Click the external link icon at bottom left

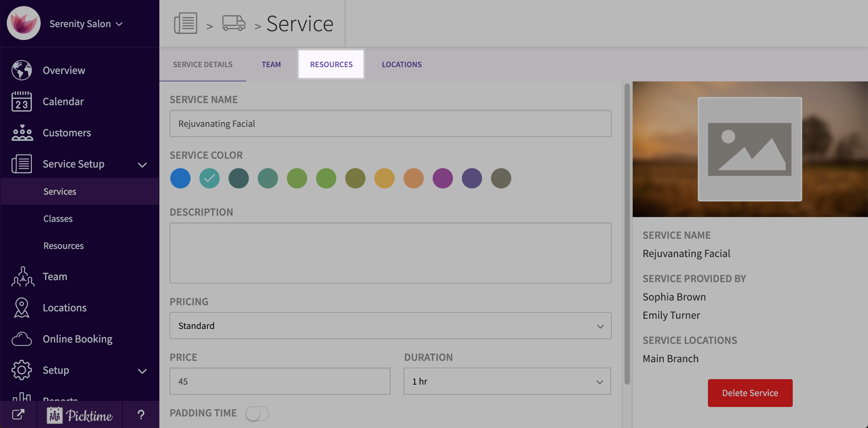[x=18, y=414]
